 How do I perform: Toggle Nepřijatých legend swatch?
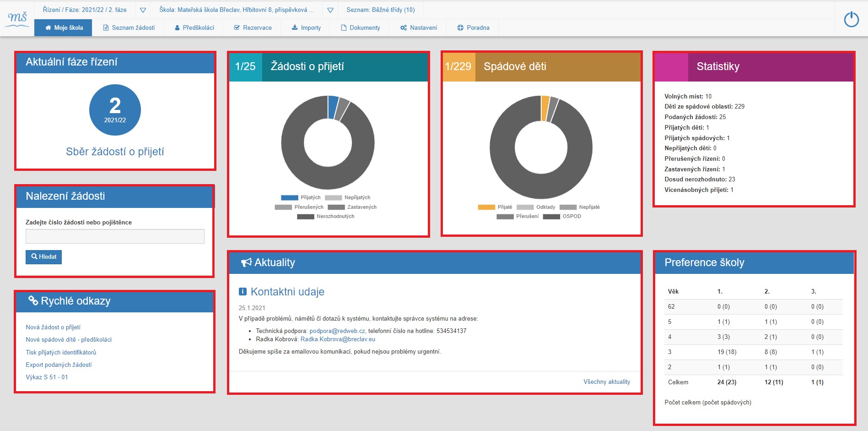point(333,198)
